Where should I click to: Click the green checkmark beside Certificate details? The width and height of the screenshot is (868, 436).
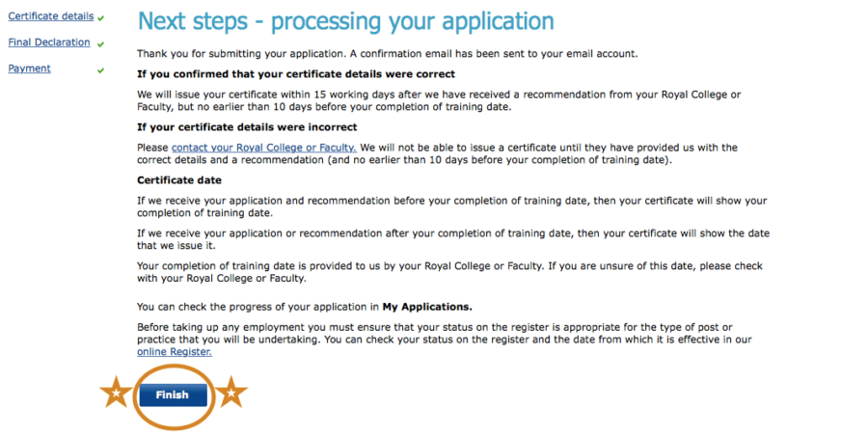101,17
